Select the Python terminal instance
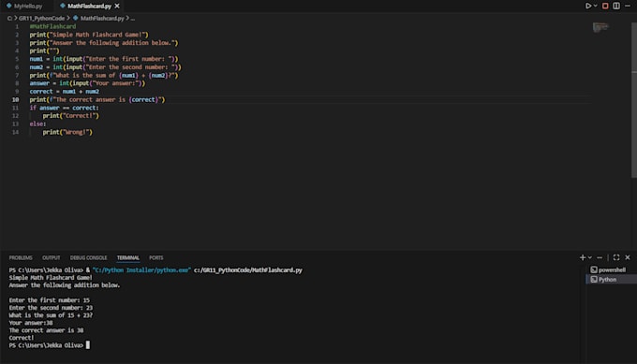 (612, 280)
